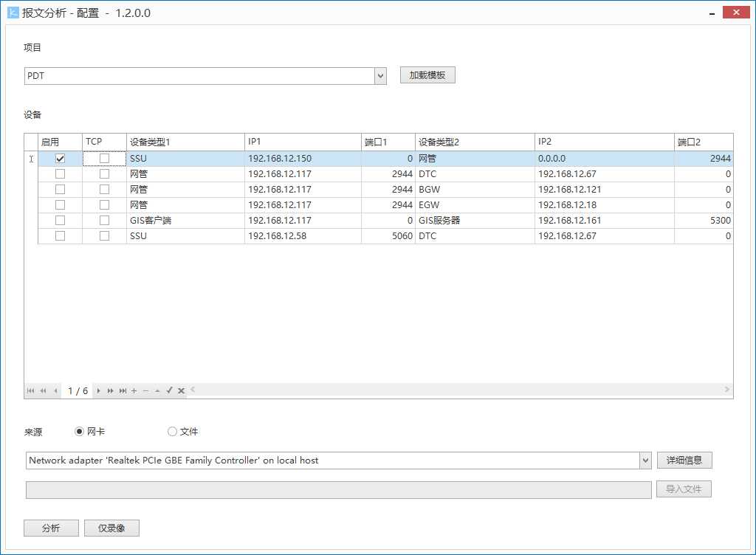Delete current row with minus icon

(145, 390)
